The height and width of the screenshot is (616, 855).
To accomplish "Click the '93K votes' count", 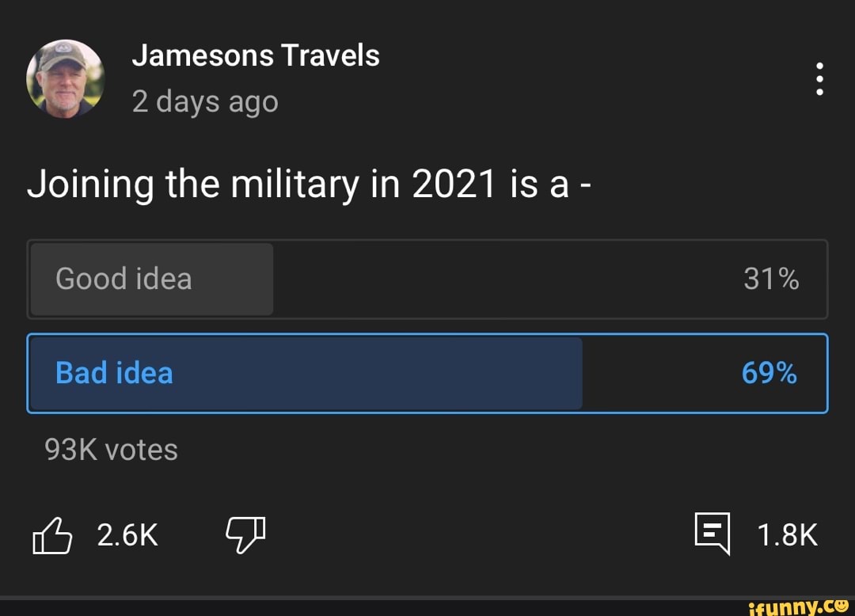I will click(x=112, y=450).
